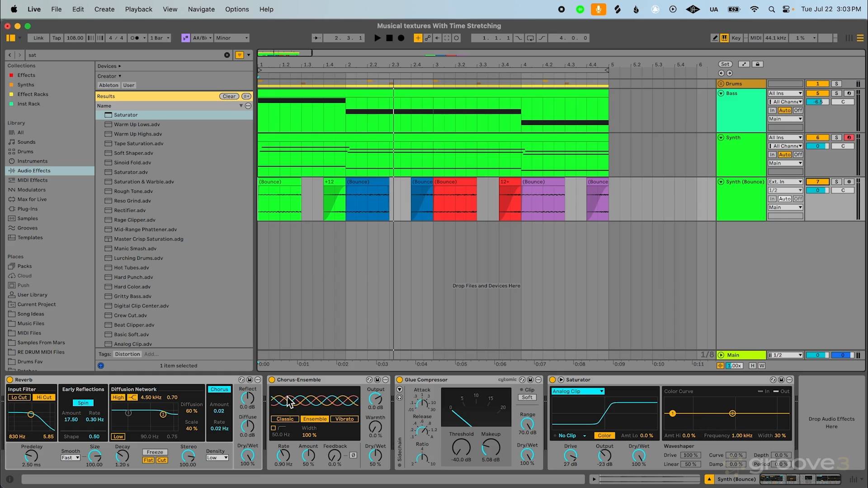This screenshot has width=868, height=488.
Task: Toggle MIDI Arrangement Overdub
Action: pyautogui.click(x=418, y=38)
